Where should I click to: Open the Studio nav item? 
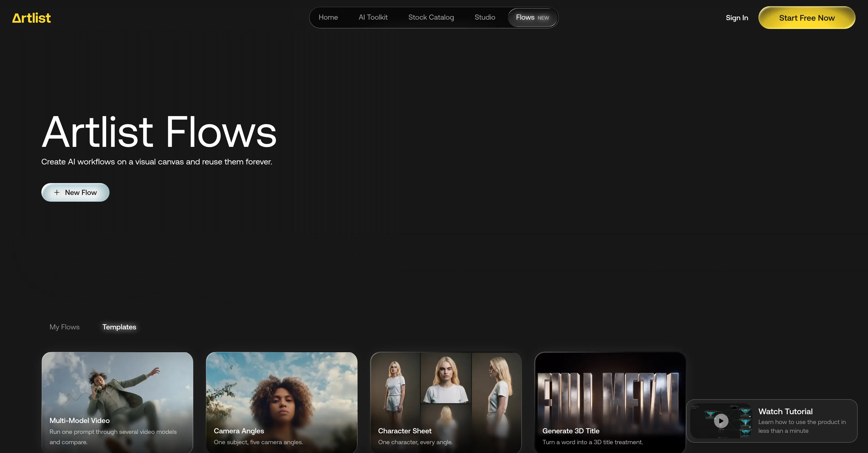[x=485, y=17]
